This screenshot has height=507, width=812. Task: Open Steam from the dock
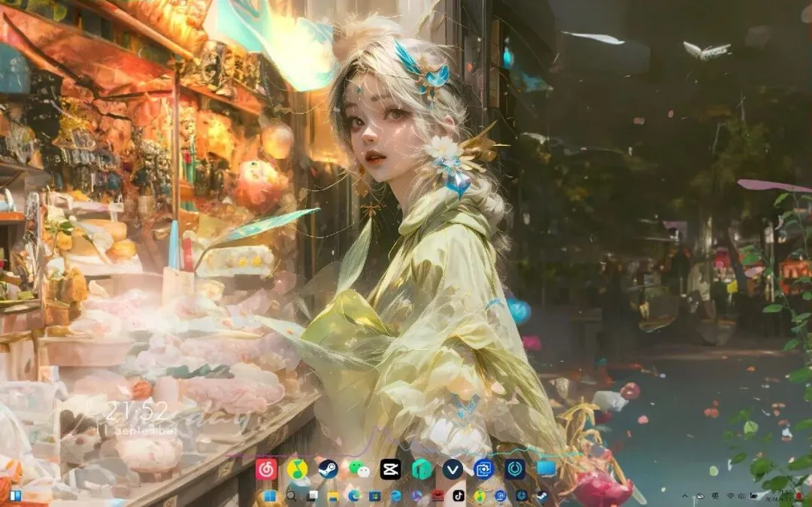tap(328, 469)
